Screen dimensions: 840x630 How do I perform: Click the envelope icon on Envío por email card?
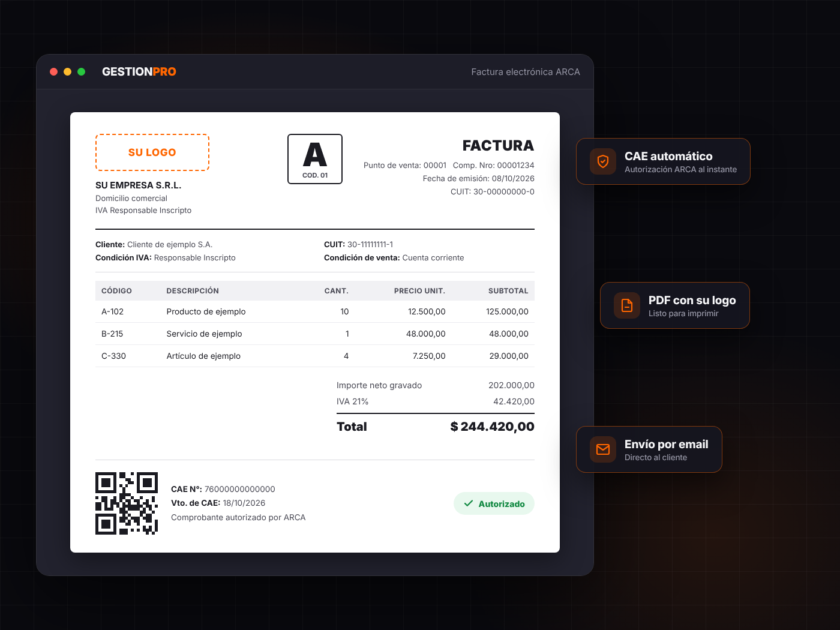[603, 449]
